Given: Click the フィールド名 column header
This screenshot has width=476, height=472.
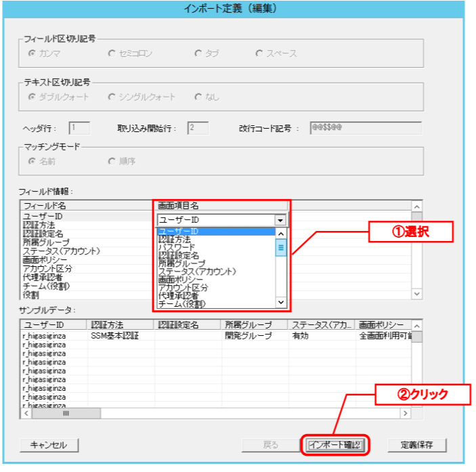Looking at the screenshot, I should click(87, 206).
